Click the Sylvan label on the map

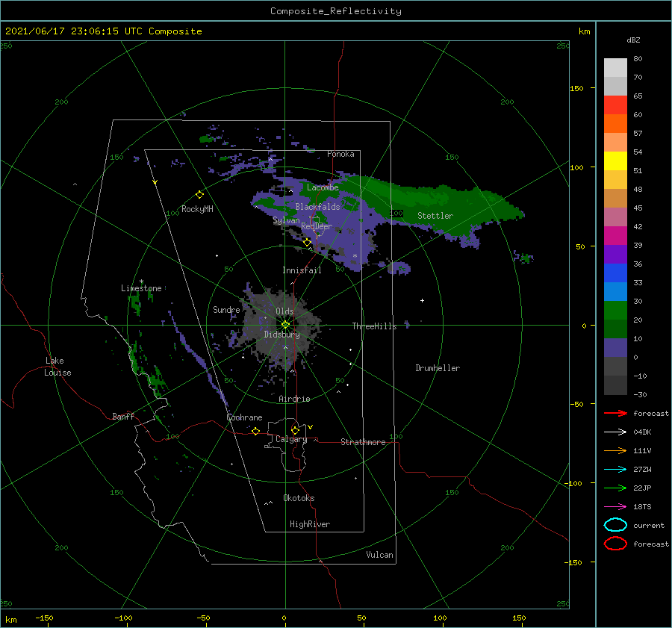(x=286, y=220)
